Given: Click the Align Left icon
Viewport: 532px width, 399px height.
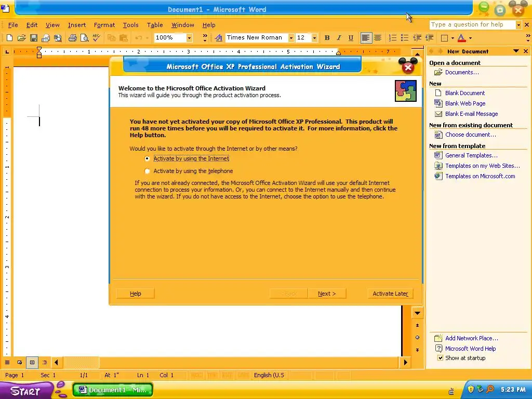Looking at the screenshot, I should click(x=365, y=37).
